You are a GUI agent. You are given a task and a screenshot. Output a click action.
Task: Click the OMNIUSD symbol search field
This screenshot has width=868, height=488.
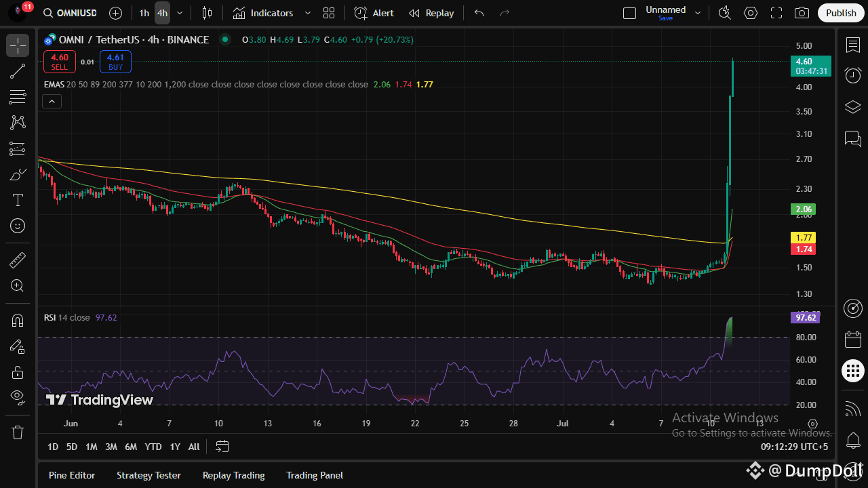[x=69, y=13]
